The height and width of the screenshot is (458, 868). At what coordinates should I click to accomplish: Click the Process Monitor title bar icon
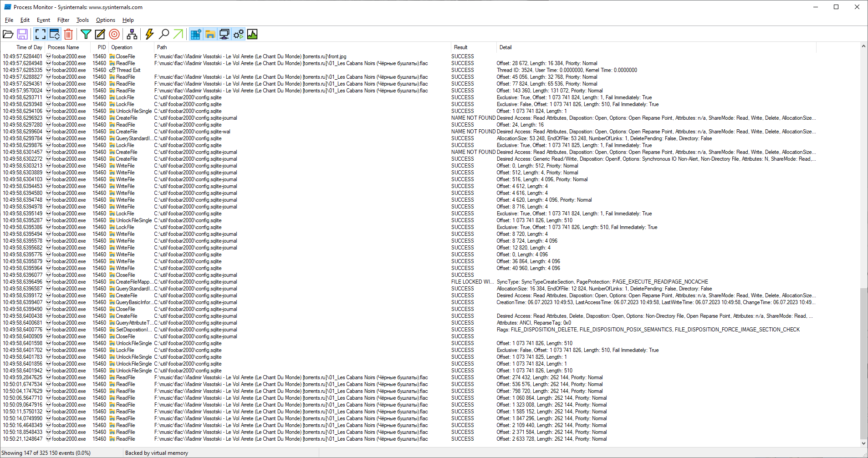coord(7,7)
